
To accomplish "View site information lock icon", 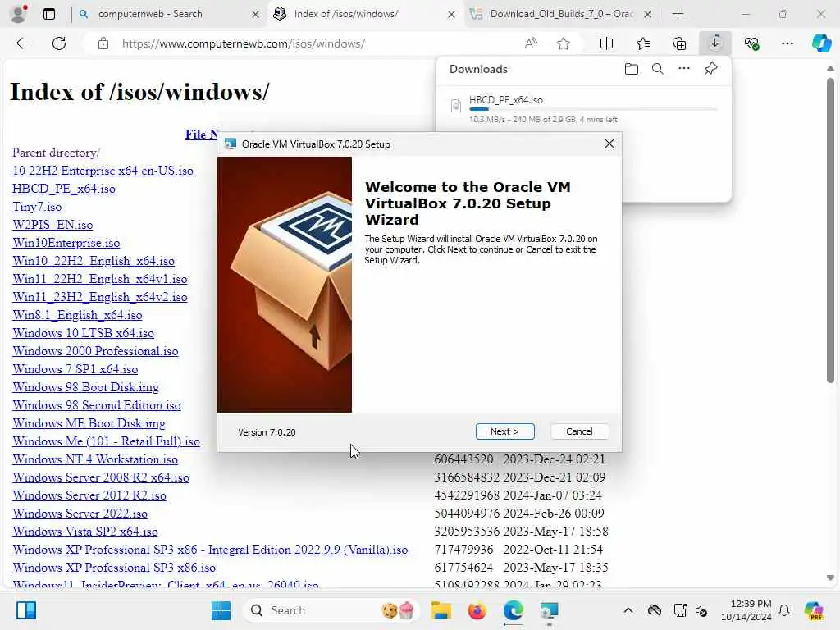I will (x=103, y=43).
